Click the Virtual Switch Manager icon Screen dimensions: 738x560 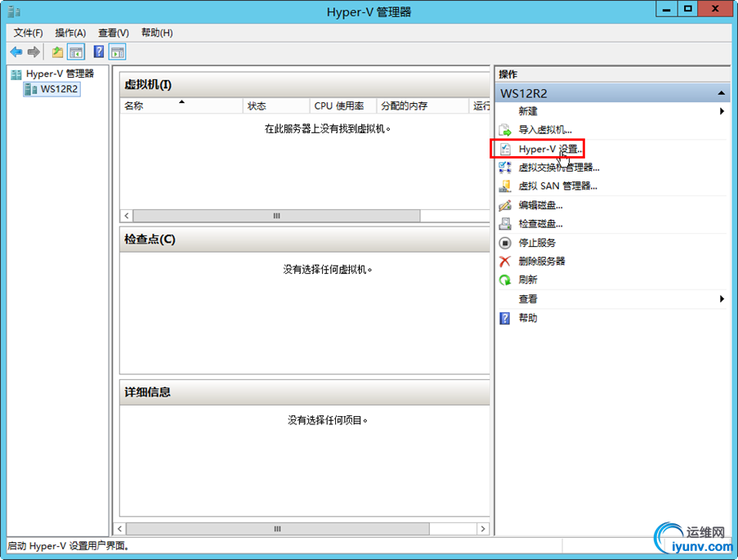point(505,168)
